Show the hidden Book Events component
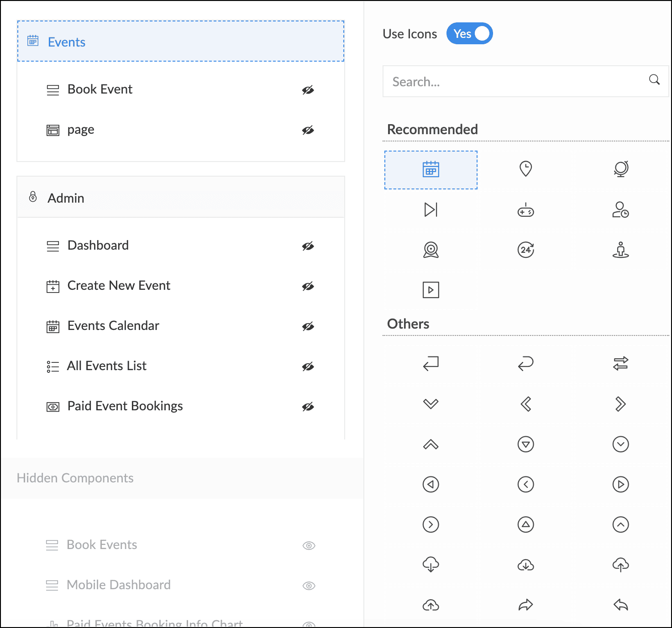672x628 pixels. coord(309,545)
